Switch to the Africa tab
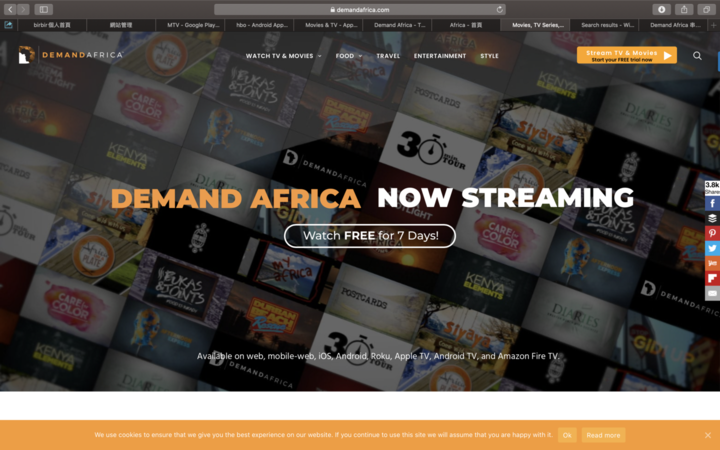The height and width of the screenshot is (450, 720). point(466,25)
